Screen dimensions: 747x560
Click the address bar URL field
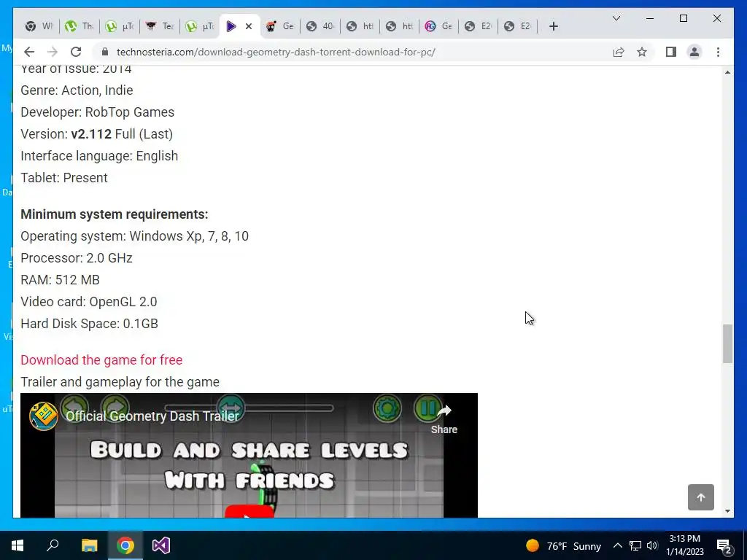(352, 52)
